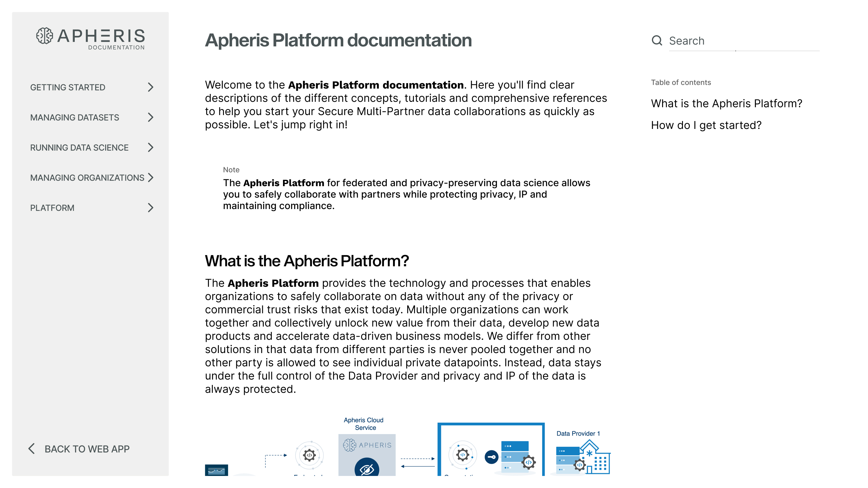Screen dimensions: 868x488
Task: Open the 'What is the Apheris Platform?' contents link
Action: click(x=726, y=103)
